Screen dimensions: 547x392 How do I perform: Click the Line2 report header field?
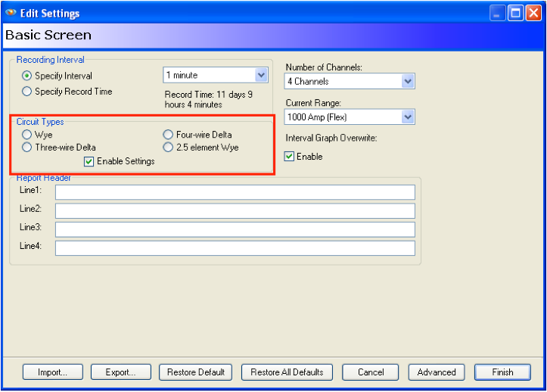235,210
